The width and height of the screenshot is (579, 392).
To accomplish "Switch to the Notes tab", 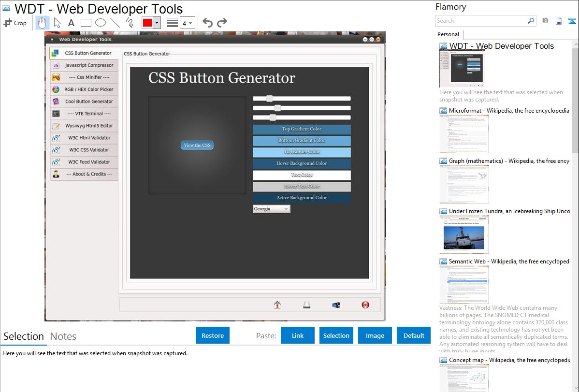I will tap(63, 336).
